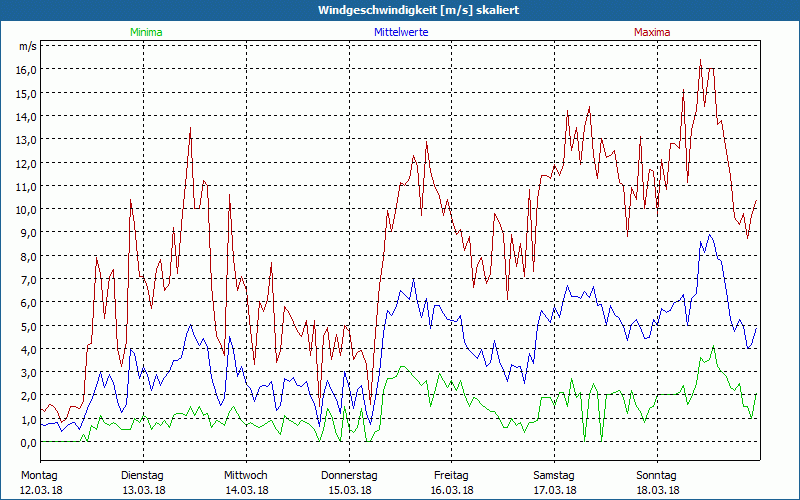Select the "Montag" day label
This screenshot has height=500, width=800.
[39, 475]
